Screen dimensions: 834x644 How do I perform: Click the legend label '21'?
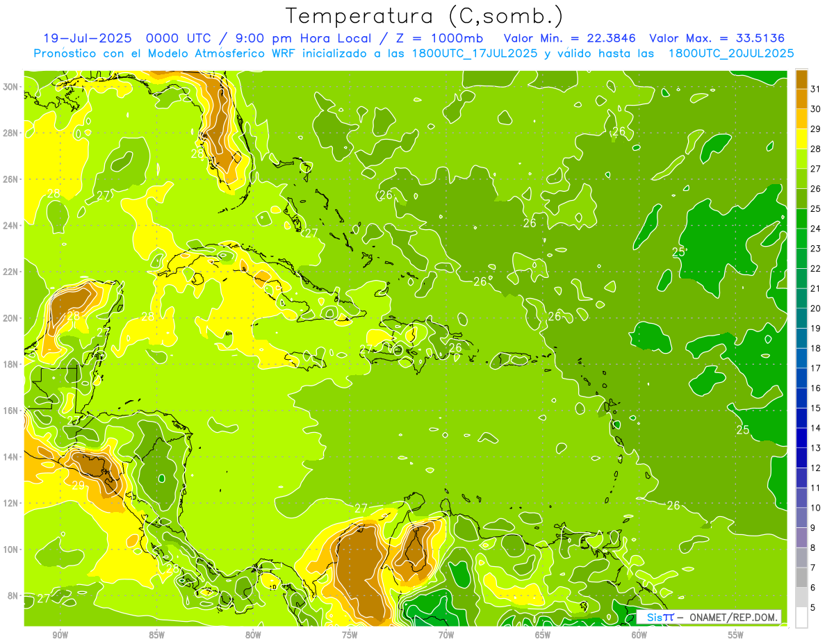816,288
